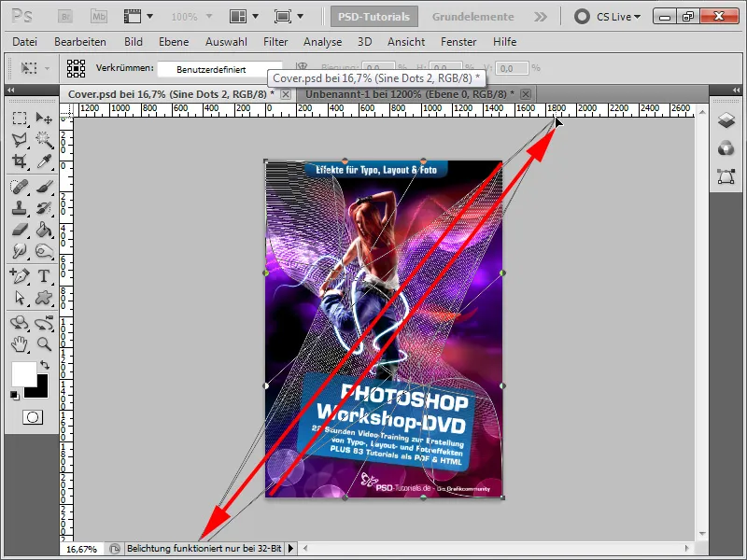The width and height of the screenshot is (747, 560).
Task: Select the 3D Rotate tool
Action: (x=19, y=323)
